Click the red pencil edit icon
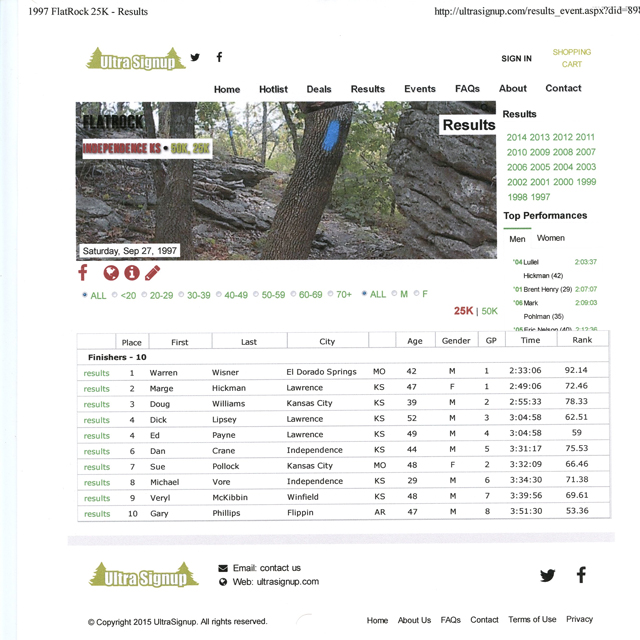Viewport: 640px width, 640px height. click(152, 273)
